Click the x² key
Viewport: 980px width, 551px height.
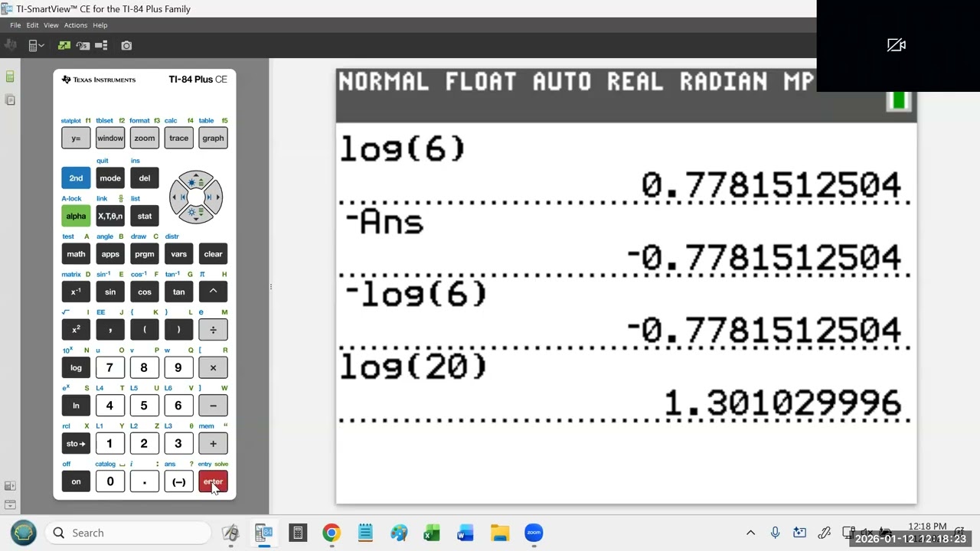click(x=76, y=330)
